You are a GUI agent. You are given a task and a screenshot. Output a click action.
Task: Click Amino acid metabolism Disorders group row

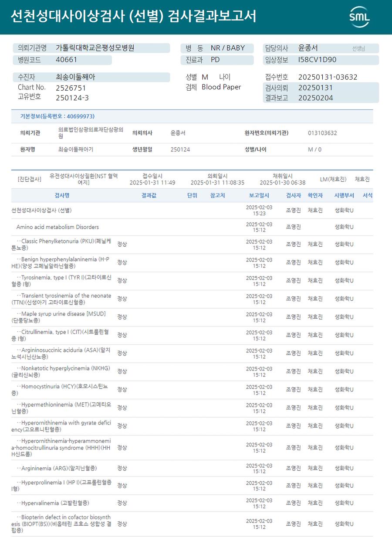[x=192, y=227]
